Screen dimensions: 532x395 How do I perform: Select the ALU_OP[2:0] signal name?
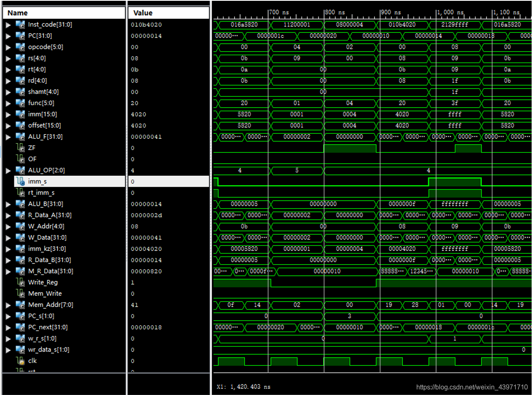(46, 170)
